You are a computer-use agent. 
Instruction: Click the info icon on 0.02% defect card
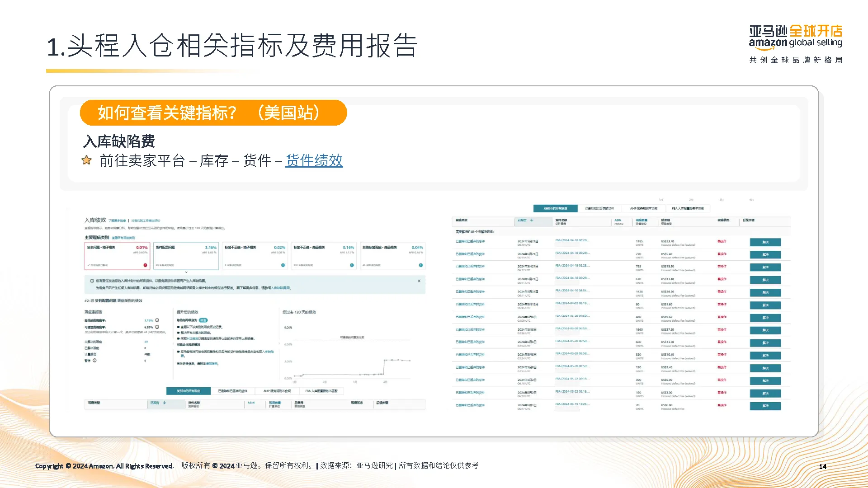coord(283,265)
